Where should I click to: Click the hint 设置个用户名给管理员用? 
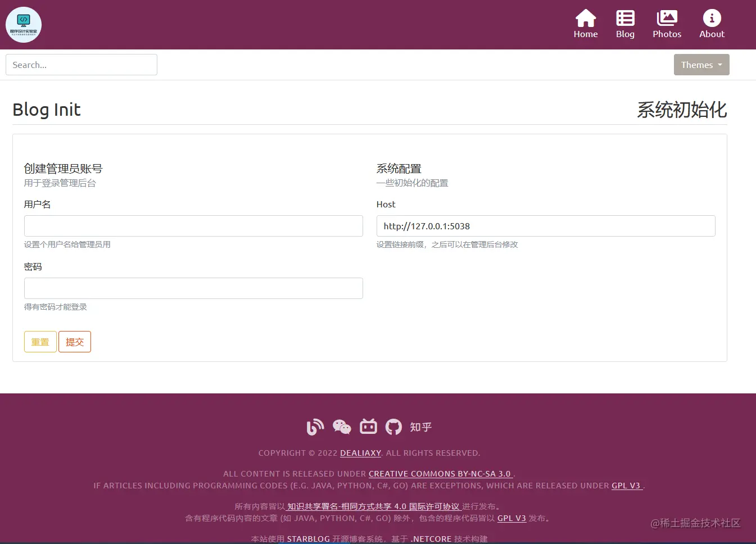point(67,244)
